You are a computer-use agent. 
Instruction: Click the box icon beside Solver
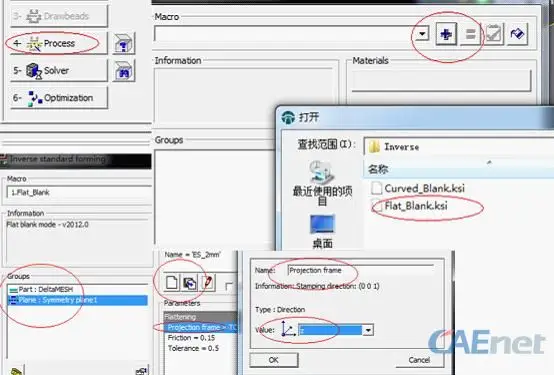(x=123, y=71)
